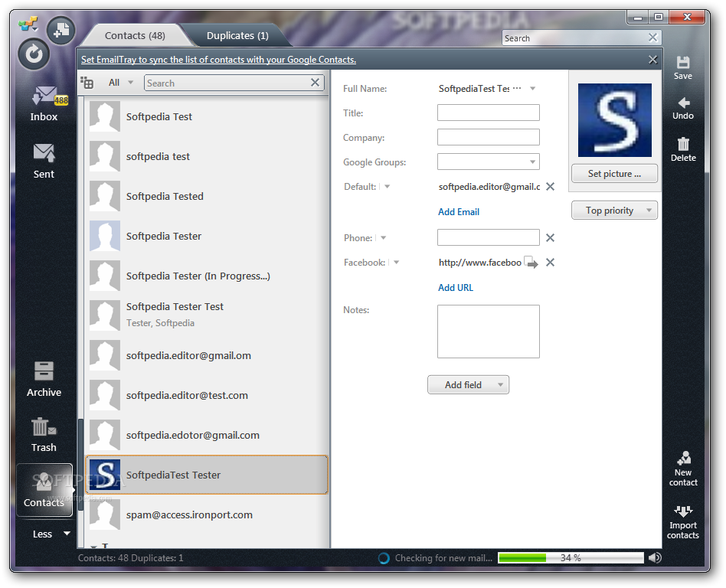
Task: Open the Phone type dropdown
Action: pyautogui.click(x=384, y=238)
